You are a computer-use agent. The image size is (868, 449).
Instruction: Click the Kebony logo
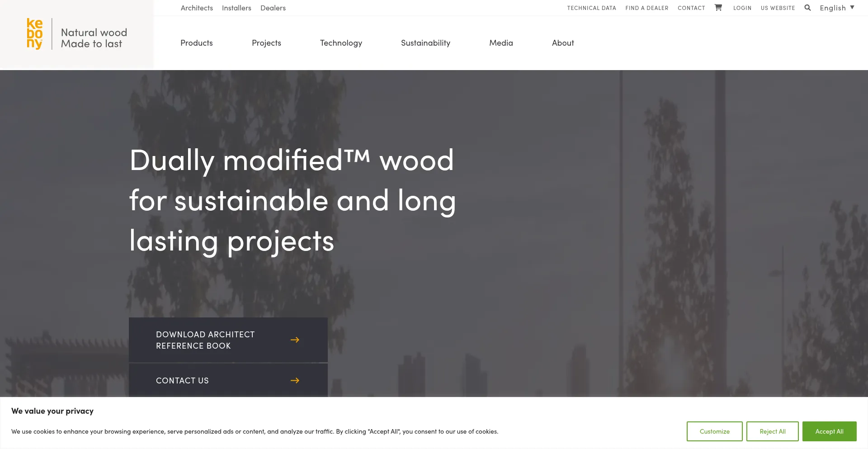pos(35,33)
